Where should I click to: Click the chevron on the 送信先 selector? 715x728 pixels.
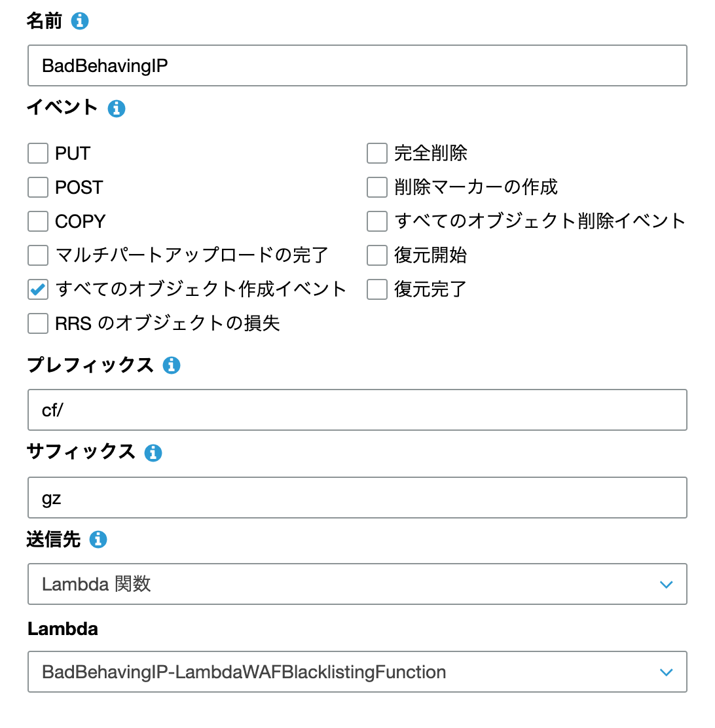(x=667, y=584)
